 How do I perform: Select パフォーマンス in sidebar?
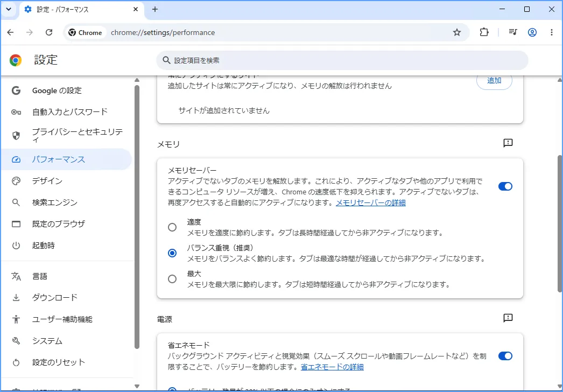pos(66,159)
